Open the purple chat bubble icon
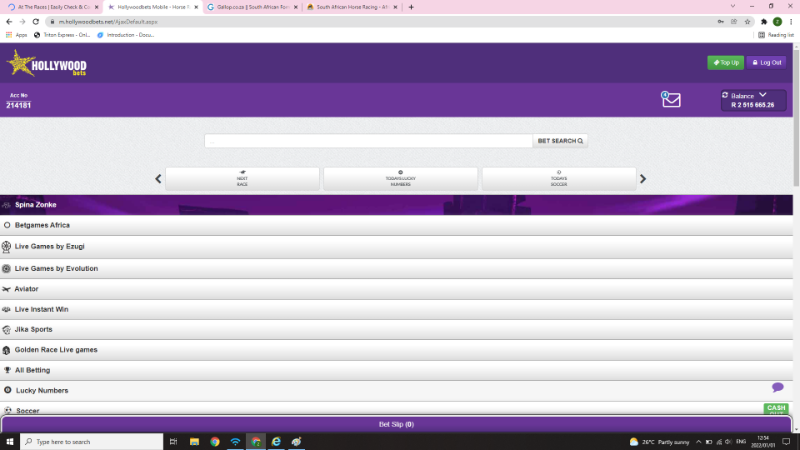800x450 pixels. pyautogui.click(x=777, y=387)
